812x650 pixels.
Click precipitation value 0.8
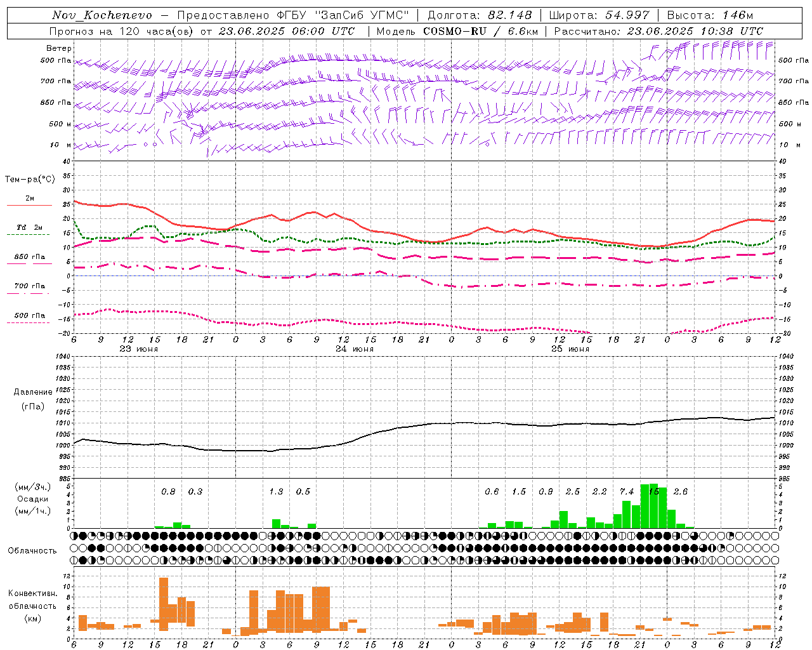tap(168, 492)
